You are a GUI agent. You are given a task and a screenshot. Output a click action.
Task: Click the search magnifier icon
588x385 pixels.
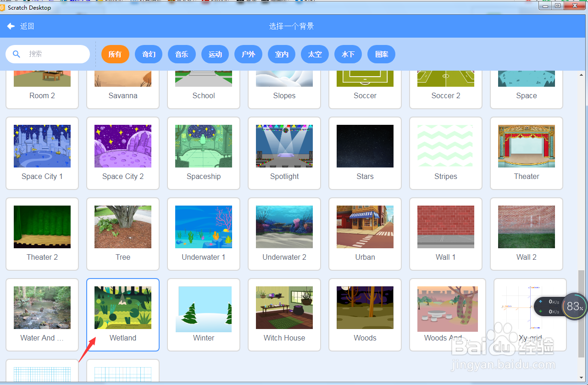pos(17,54)
